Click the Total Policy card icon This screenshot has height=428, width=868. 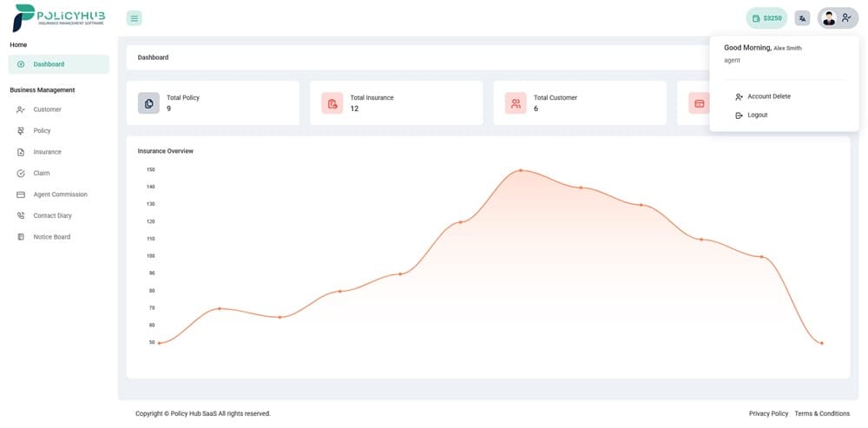[148, 103]
